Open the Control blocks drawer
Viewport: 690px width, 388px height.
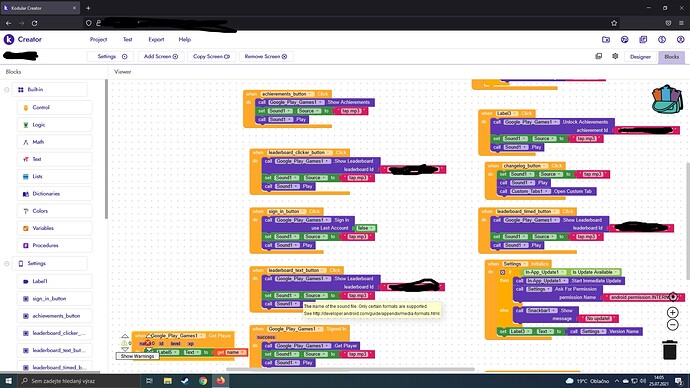55,107
